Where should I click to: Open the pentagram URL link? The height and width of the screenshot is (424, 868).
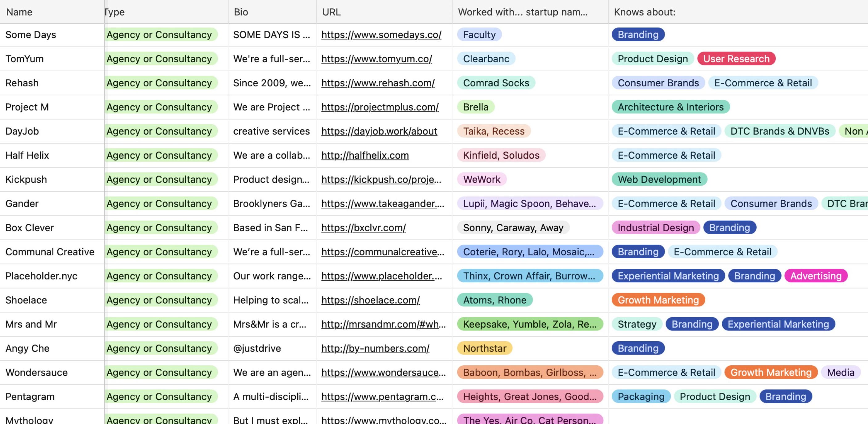tap(382, 397)
